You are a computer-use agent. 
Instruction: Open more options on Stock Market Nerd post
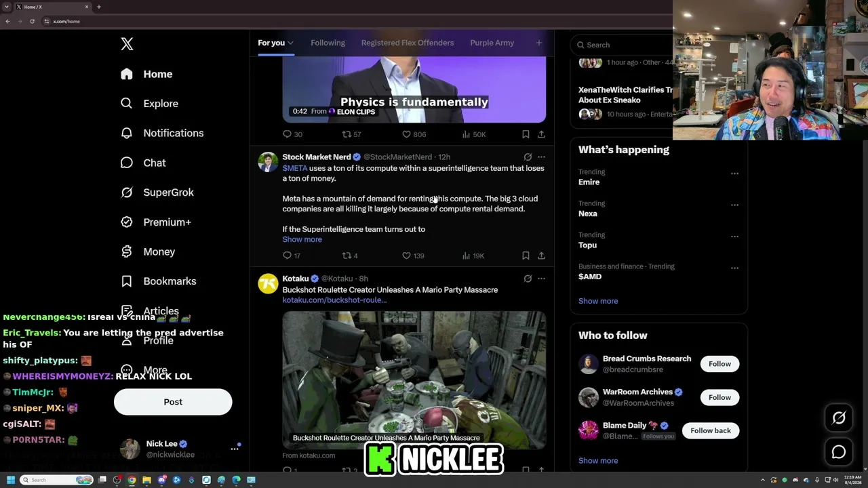541,157
